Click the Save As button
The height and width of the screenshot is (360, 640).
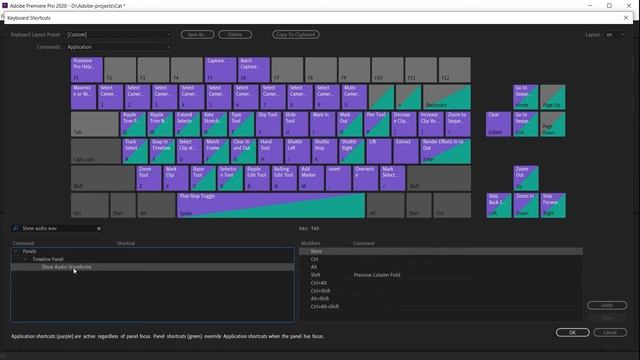coord(198,35)
